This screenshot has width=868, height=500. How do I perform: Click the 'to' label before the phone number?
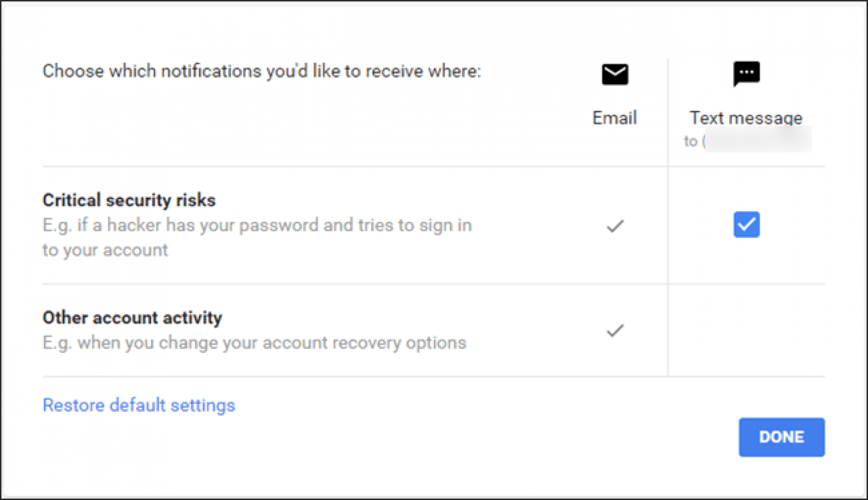point(690,141)
